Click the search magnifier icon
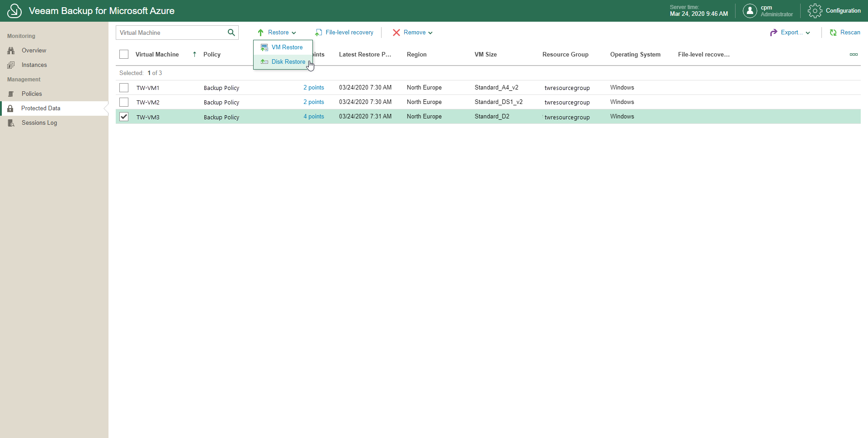868x438 pixels. tap(231, 33)
